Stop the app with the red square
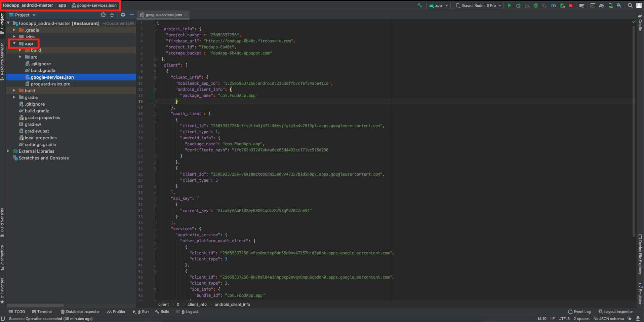 point(571,5)
